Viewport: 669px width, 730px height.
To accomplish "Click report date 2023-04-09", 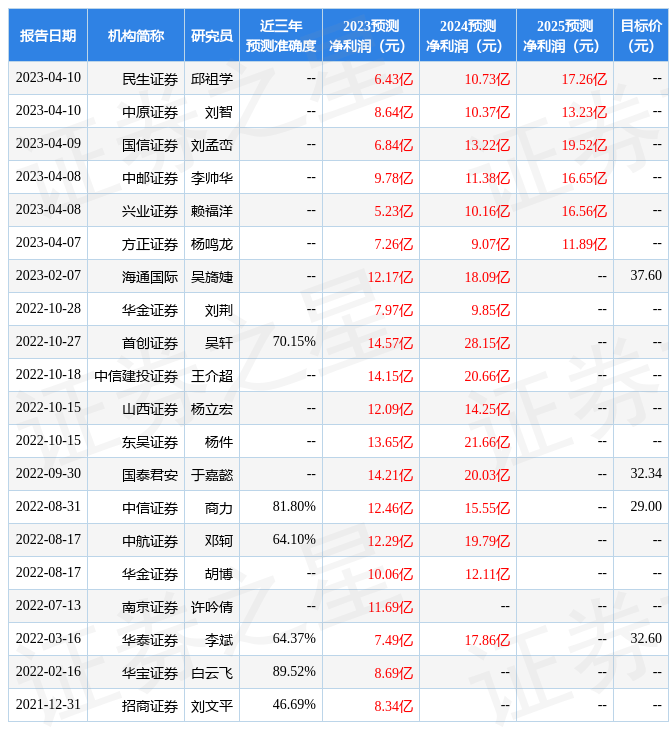I will [48, 143].
